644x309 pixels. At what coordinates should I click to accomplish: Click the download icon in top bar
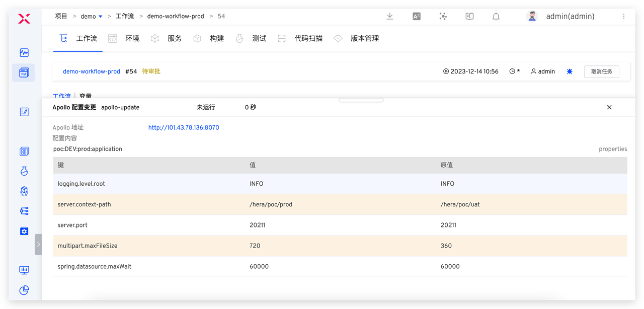(x=389, y=16)
